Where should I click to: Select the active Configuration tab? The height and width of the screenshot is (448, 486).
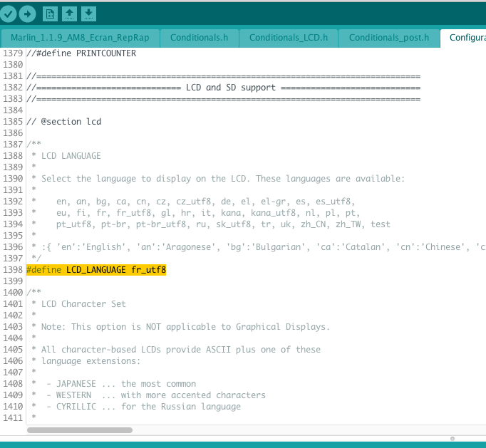463,38
